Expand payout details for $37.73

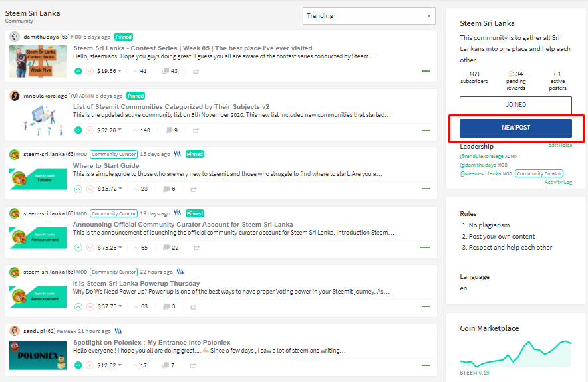[110, 306]
